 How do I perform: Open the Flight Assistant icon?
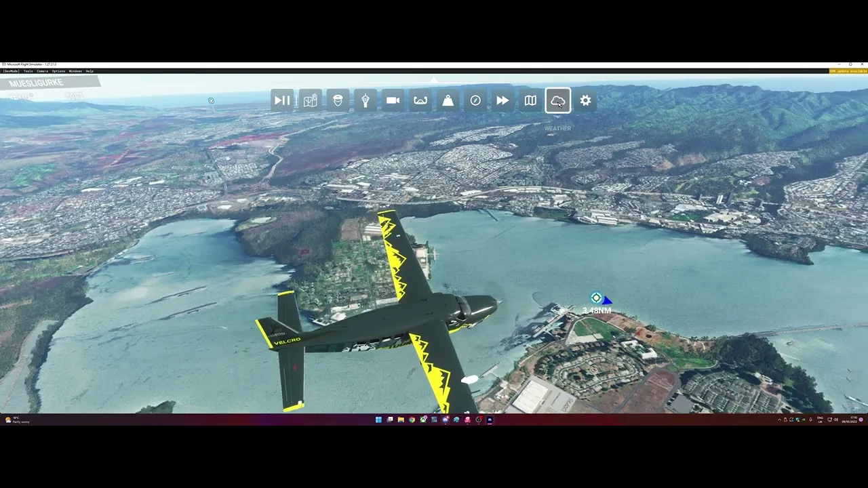(366, 101)
